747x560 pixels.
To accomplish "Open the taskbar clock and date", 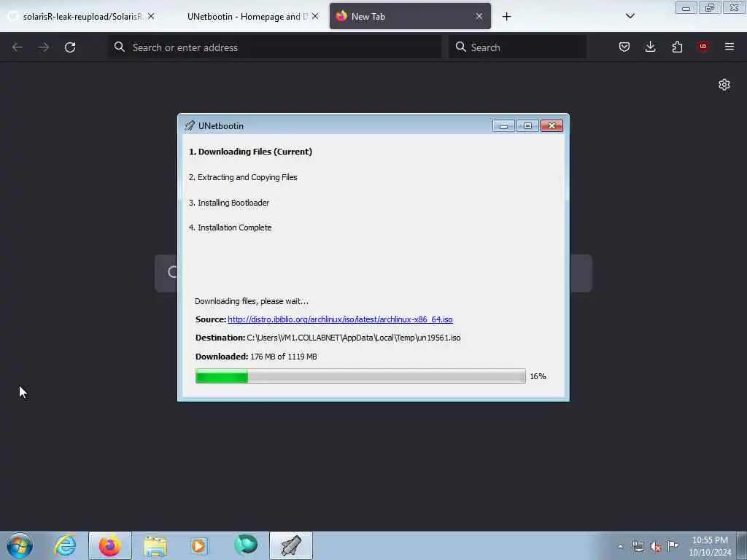I will coord(710,546).
